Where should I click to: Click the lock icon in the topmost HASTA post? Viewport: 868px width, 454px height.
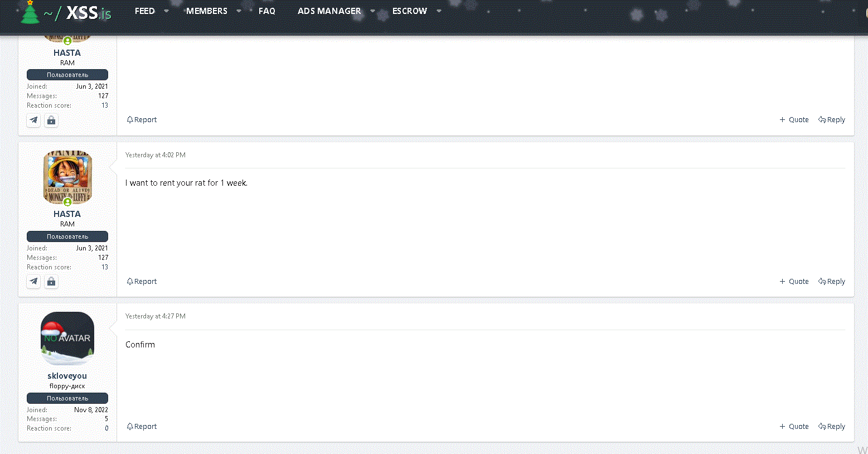pyautogui.click(x=51, y=120)
